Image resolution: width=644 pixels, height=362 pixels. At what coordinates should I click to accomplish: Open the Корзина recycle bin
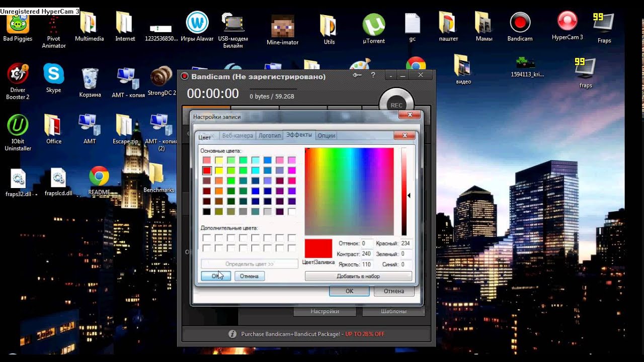[90, 82]
